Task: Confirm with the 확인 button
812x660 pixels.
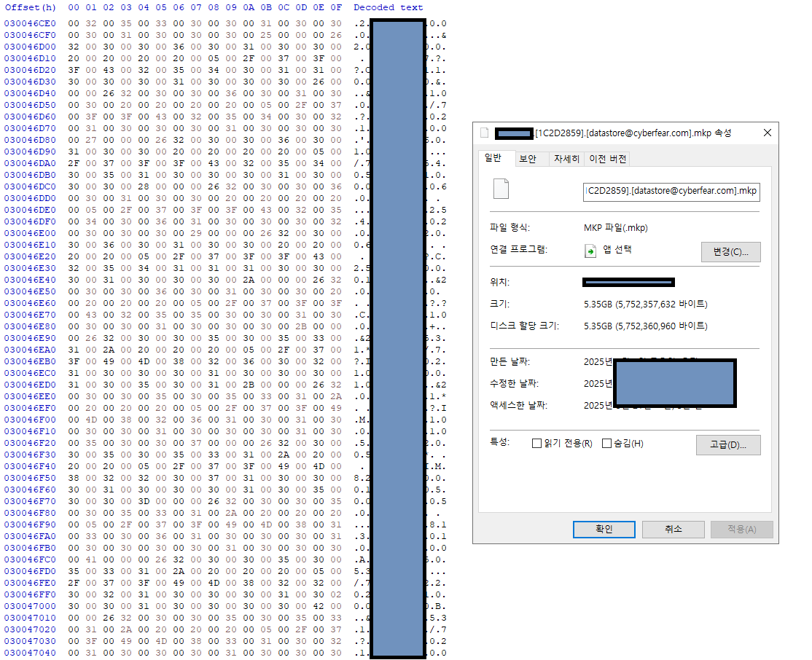Action: (x=604, y=530)
